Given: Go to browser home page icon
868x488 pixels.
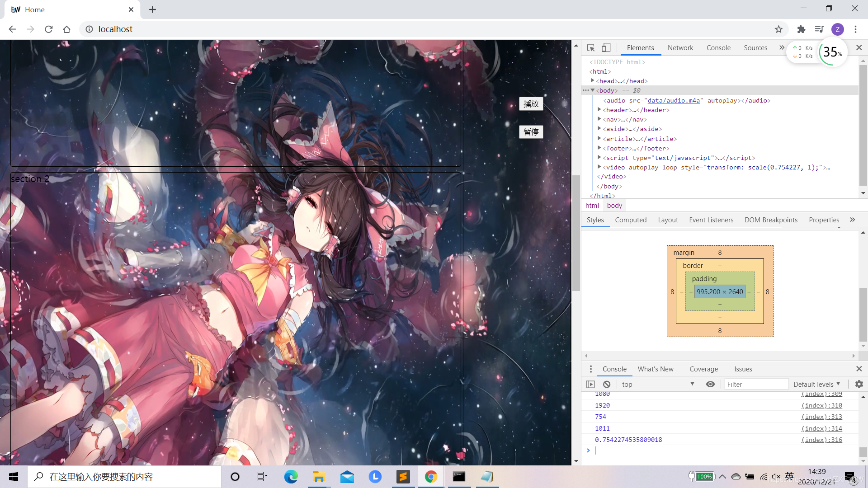Looking at the screenshot, I should tap(67, 29).
